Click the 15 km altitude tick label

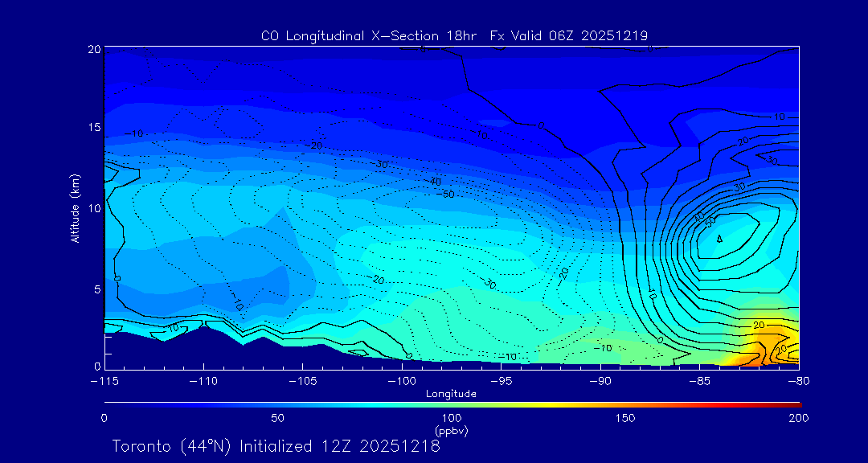click(x=94, y=128)
